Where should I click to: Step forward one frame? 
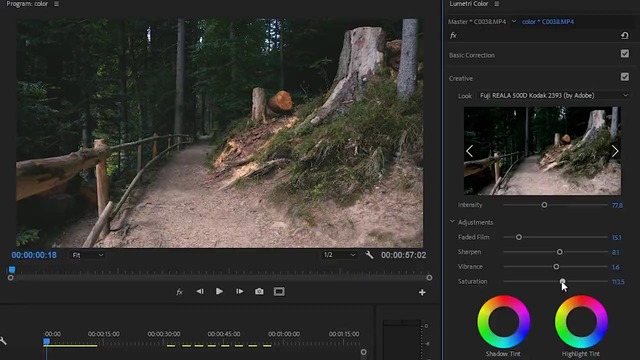(x=239, y=291)
